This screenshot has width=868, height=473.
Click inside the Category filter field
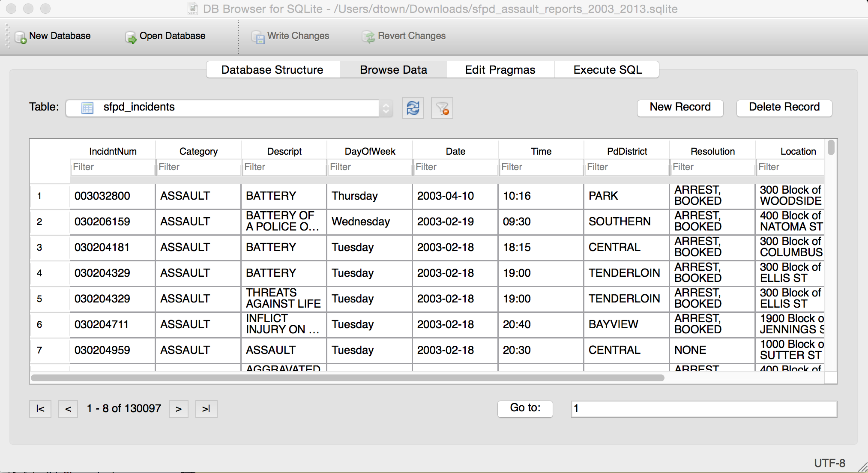click(198, 167)
